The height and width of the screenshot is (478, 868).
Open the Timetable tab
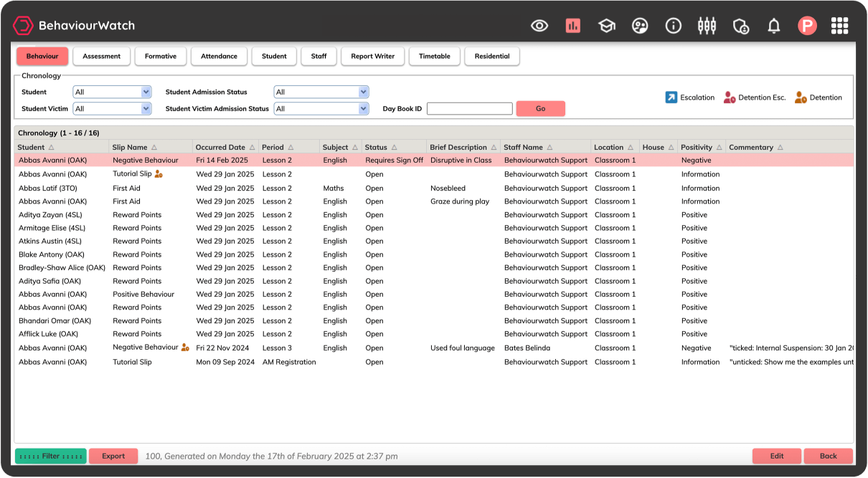pyautogui.click(x=435, y=57)
